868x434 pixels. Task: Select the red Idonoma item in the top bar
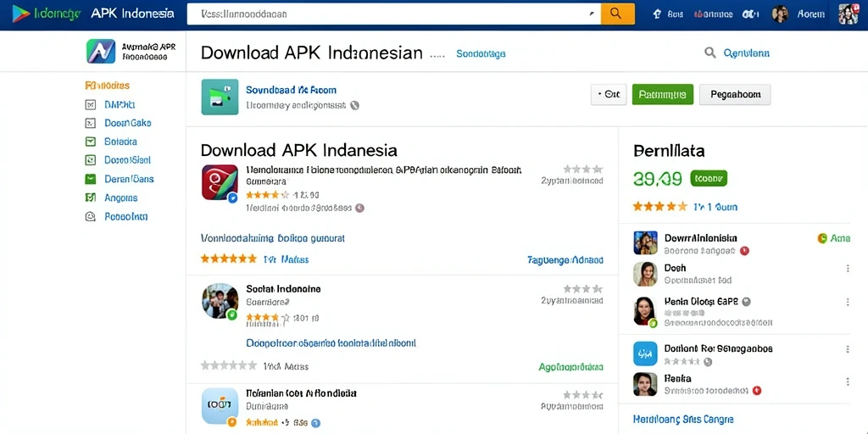click(713, 14)
